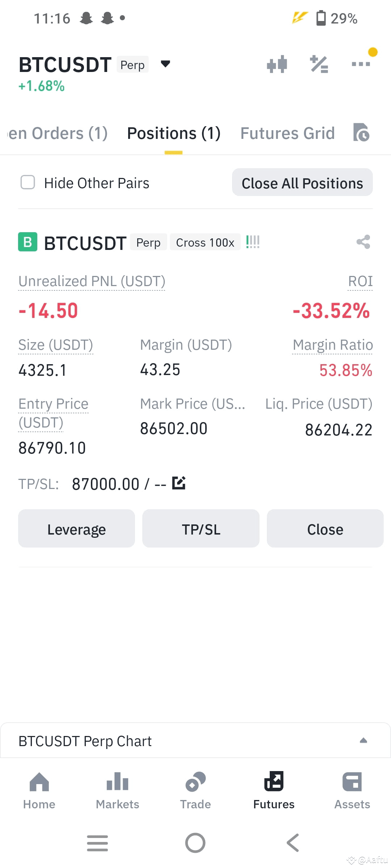Open the Markets section
Viewport: 391px width, 868px height.
point(117,791)
